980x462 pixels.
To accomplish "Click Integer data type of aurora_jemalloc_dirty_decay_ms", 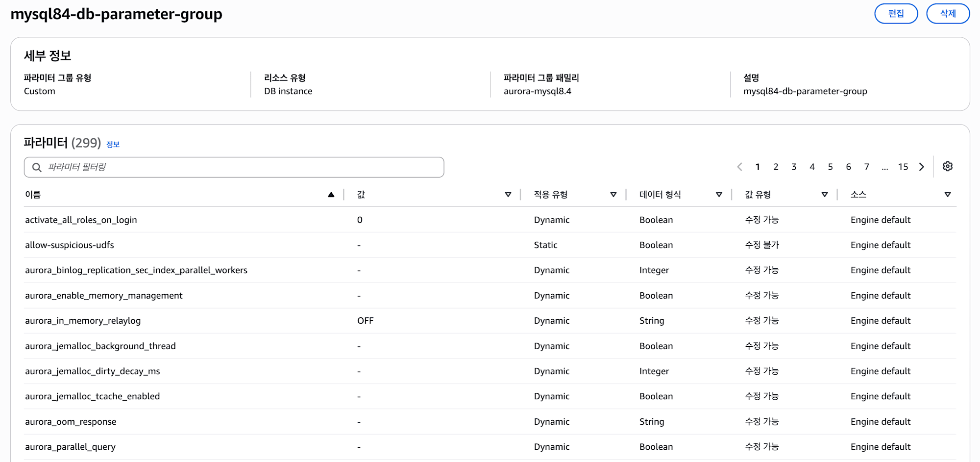I will (654, 371).
